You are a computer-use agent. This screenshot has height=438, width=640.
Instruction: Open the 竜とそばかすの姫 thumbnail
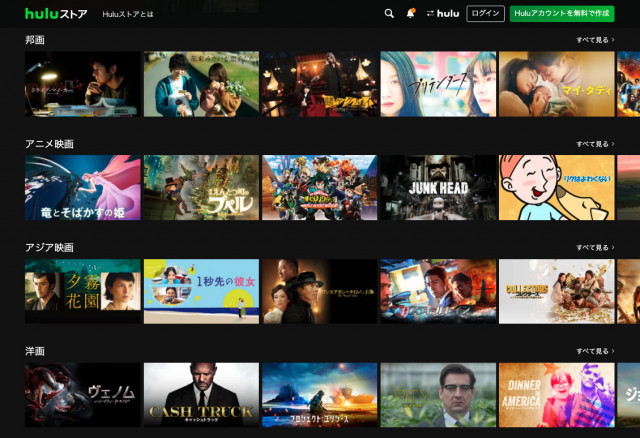(83, 188)
